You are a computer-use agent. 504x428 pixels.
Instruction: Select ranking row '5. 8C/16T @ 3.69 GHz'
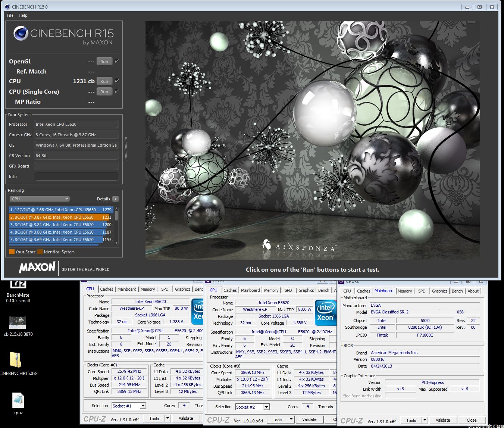(61, 240)
